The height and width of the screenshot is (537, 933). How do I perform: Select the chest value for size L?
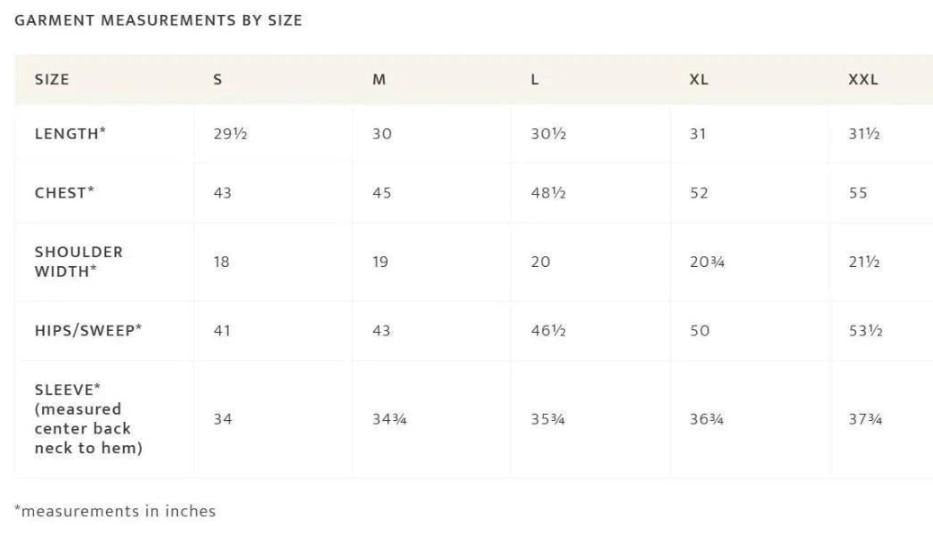(x=548, y=193)
